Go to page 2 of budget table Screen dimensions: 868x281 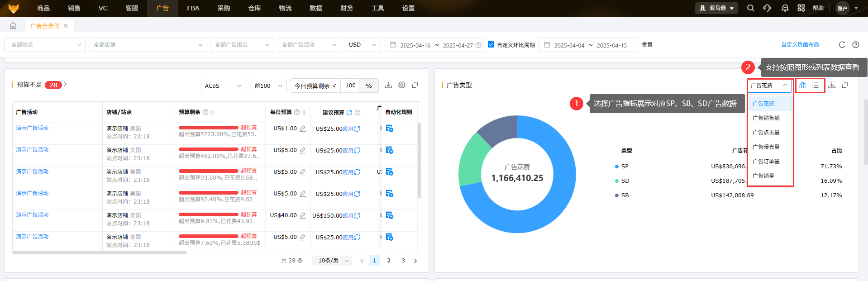[389, 261]
